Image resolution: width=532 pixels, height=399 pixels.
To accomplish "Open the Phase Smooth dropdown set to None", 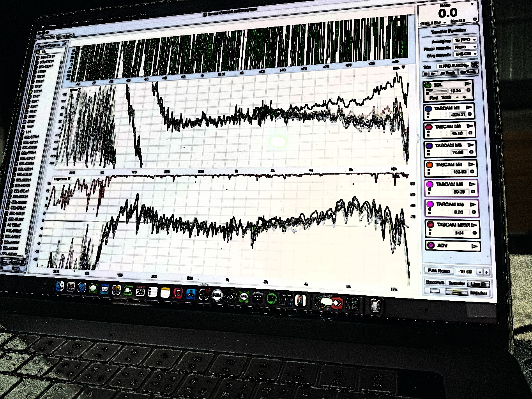I will pos(465,47).
